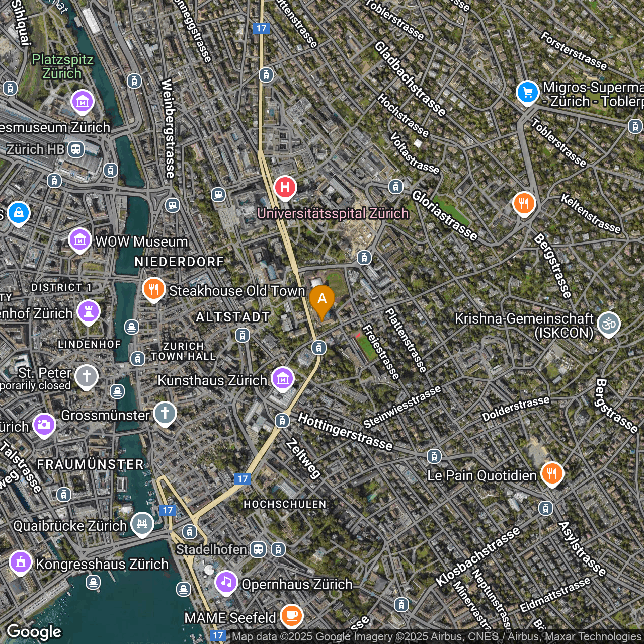Open the Landesmuseum Zürich museum pin
The height and width of the screenshot is (644, 644).
pos(83,102)
